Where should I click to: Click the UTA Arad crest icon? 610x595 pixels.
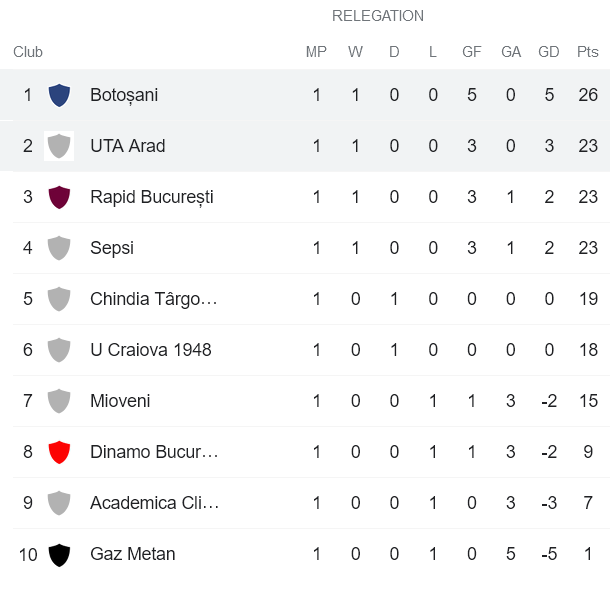[59, 146]
